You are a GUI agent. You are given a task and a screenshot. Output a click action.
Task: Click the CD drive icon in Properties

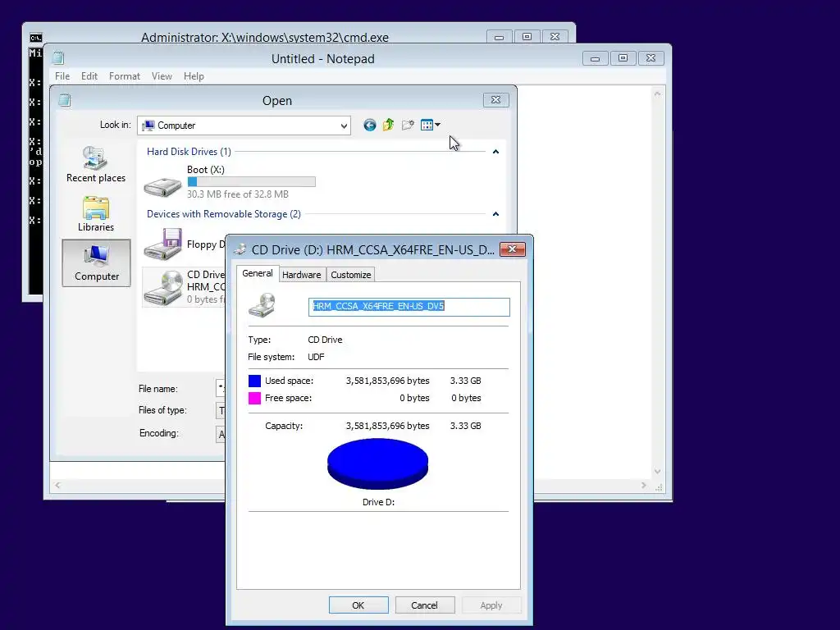[262, 305]
